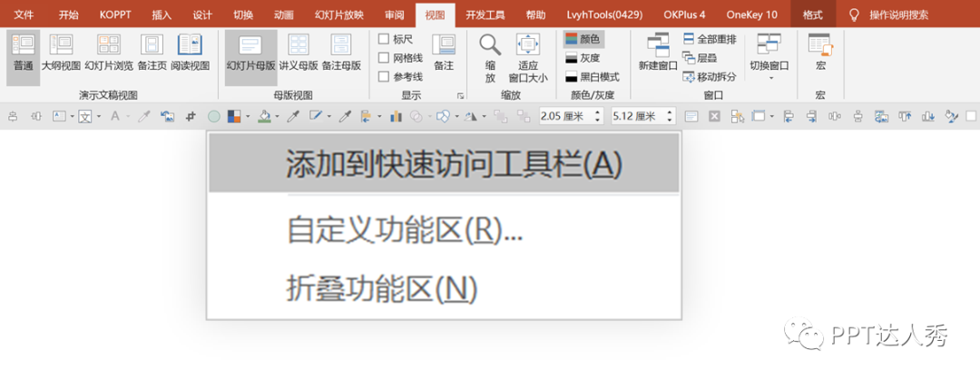This screenshot has width=980, height=379.
Task: Select Black and White (黑白模式) mode
Action: point(592,77)
